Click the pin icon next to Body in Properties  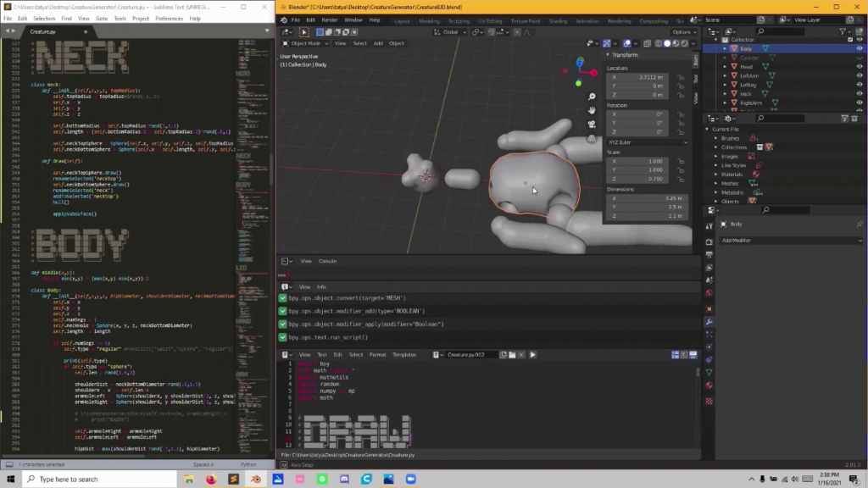(x=860, y=224)
